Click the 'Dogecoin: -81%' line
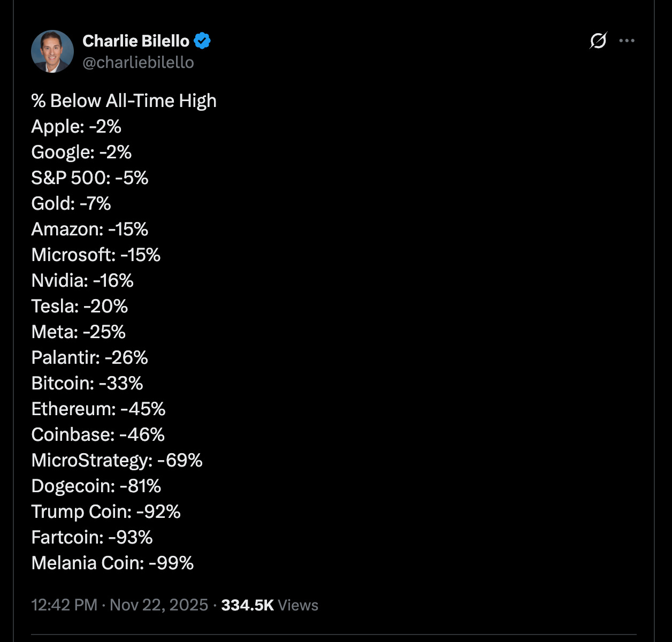This screenshot has height=642, width=672. coord(96,486)
